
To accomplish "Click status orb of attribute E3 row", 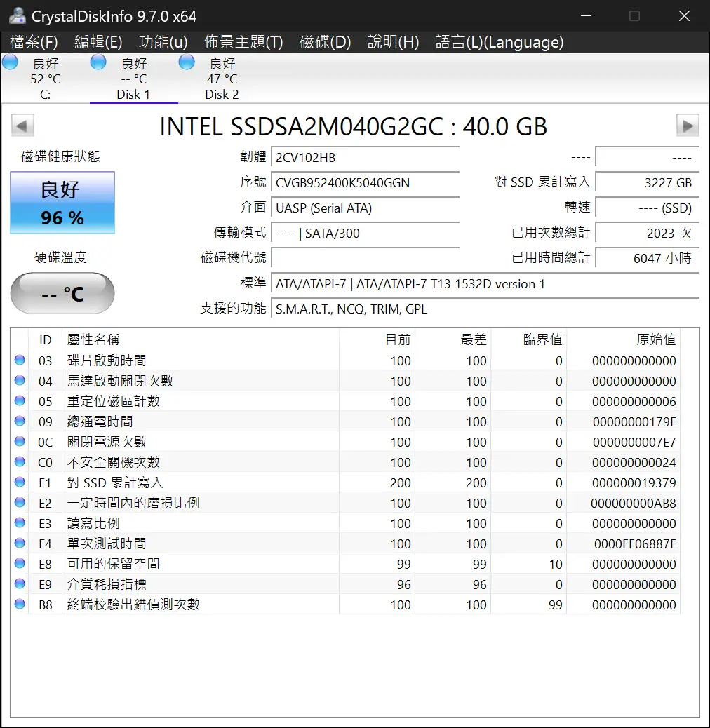I will [x=20, y=523].
